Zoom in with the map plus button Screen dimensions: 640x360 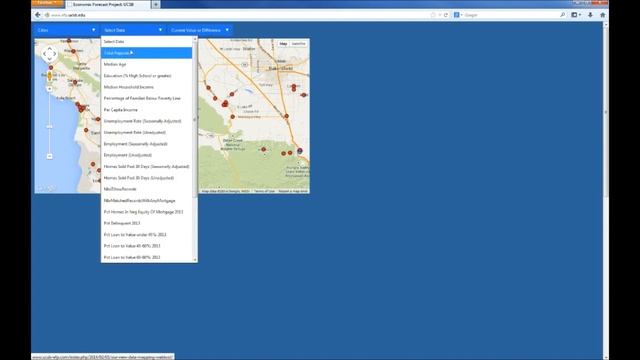point(49,89)
